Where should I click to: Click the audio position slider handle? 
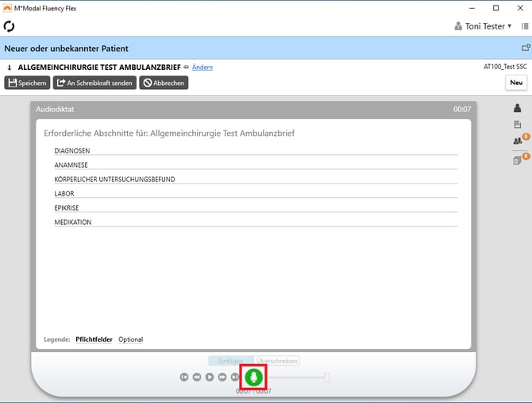point(326,377)
